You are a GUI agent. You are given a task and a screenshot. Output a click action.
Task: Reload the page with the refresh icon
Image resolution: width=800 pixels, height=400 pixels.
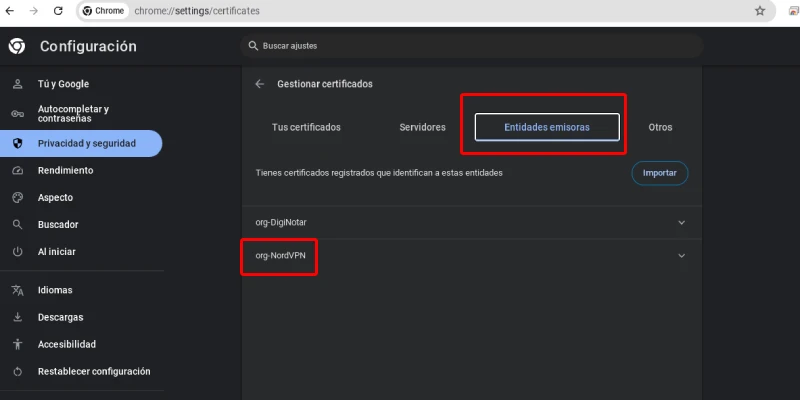[x=58, y=11]
